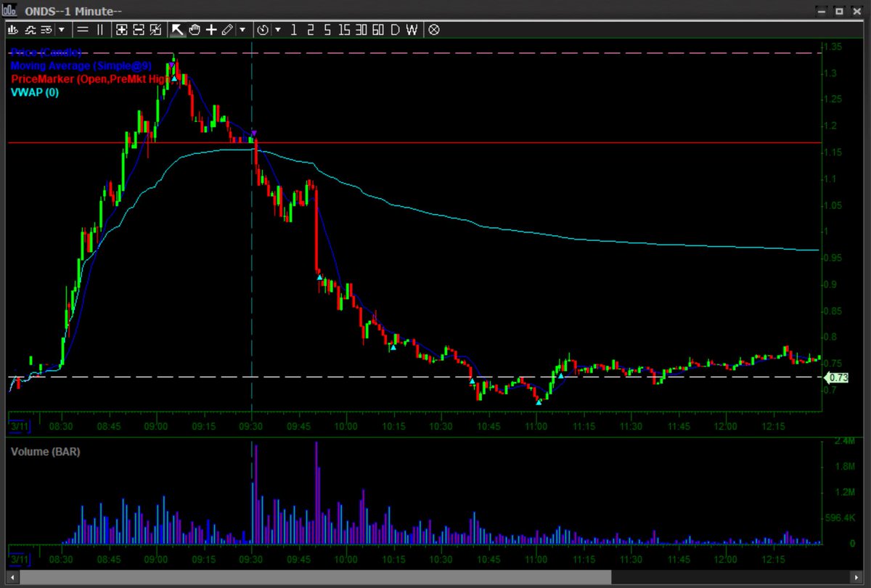Select the hand pan tool
The width and height of the screenshot is (871, 588).
pyautogui.click(x=195, y=30)
